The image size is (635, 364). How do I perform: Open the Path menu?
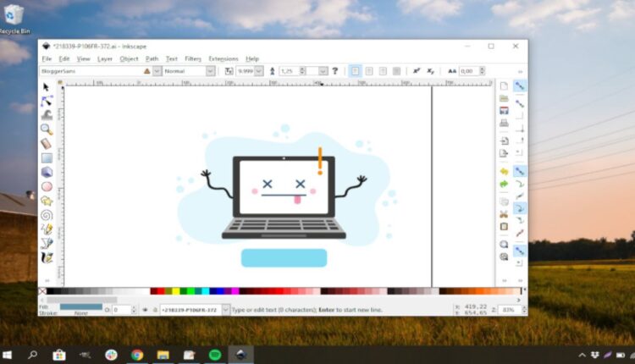coord(152,59)
